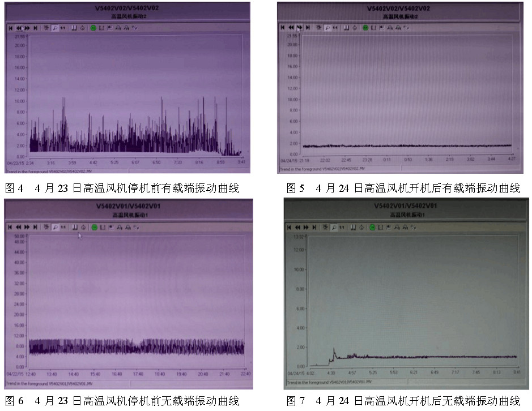Jump to last record in Figure 6 trend

click(x=35, y=227)
